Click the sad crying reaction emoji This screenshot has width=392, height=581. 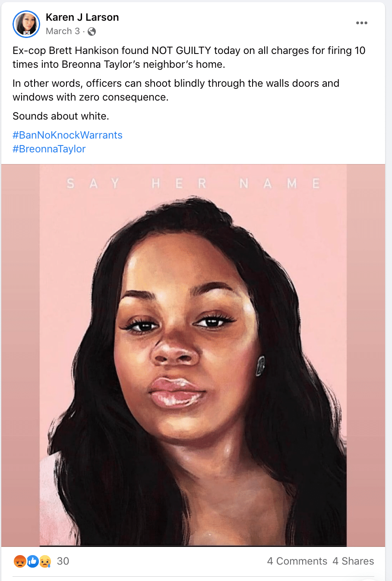pos(45,561)
